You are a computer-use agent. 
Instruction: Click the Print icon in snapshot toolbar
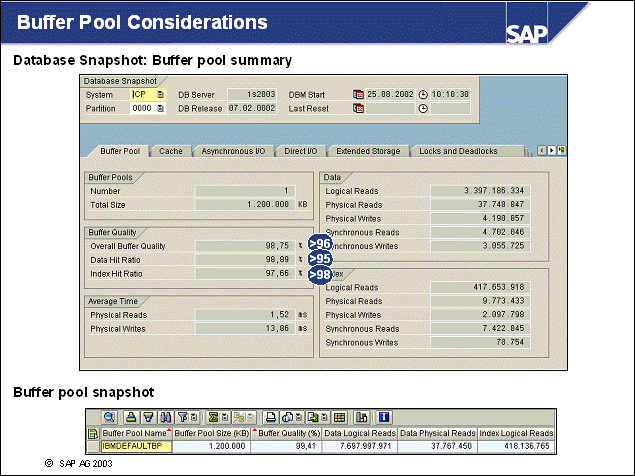[x=270, y=417]
